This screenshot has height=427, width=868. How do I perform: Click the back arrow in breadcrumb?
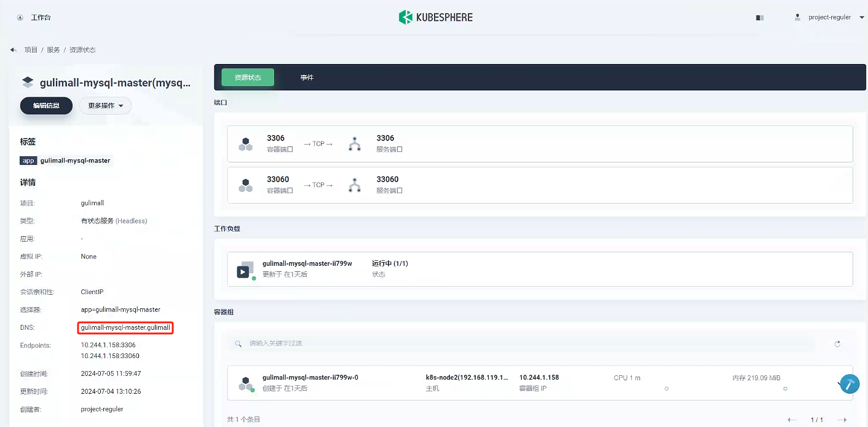[14, 50]
